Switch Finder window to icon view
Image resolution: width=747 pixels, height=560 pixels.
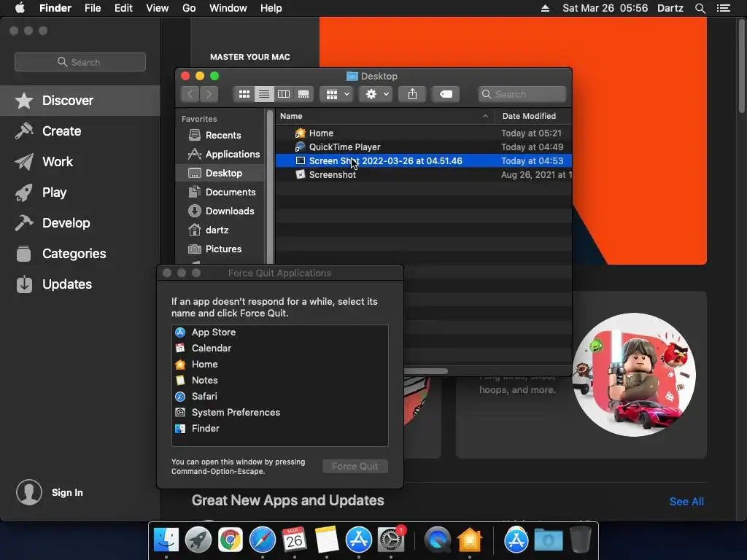pyautogui.click(x=244, y=94)
